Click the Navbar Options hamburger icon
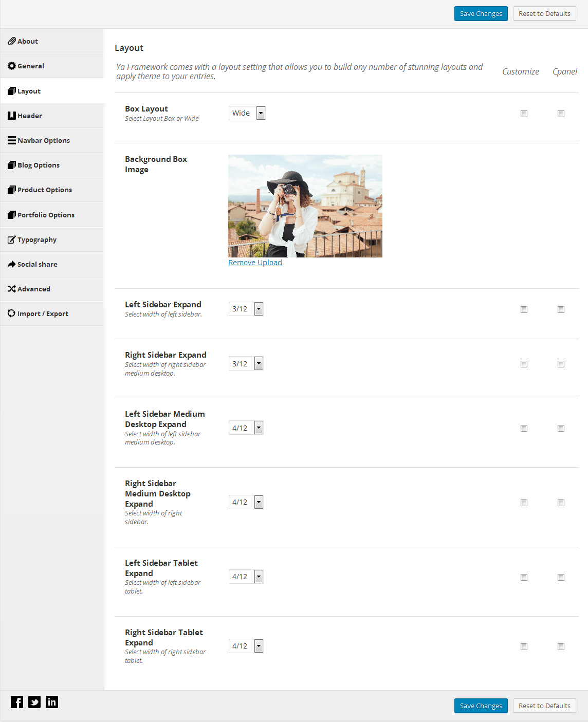 (x=12, y=140)
